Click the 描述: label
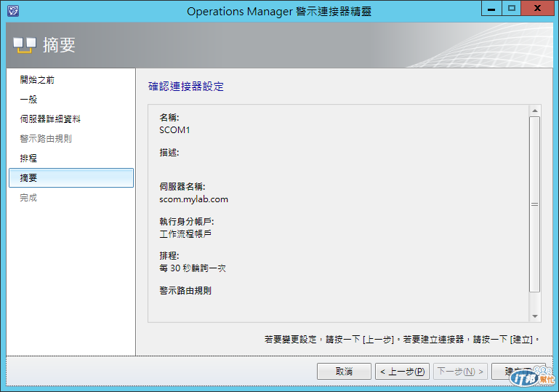 coord(169,153)
